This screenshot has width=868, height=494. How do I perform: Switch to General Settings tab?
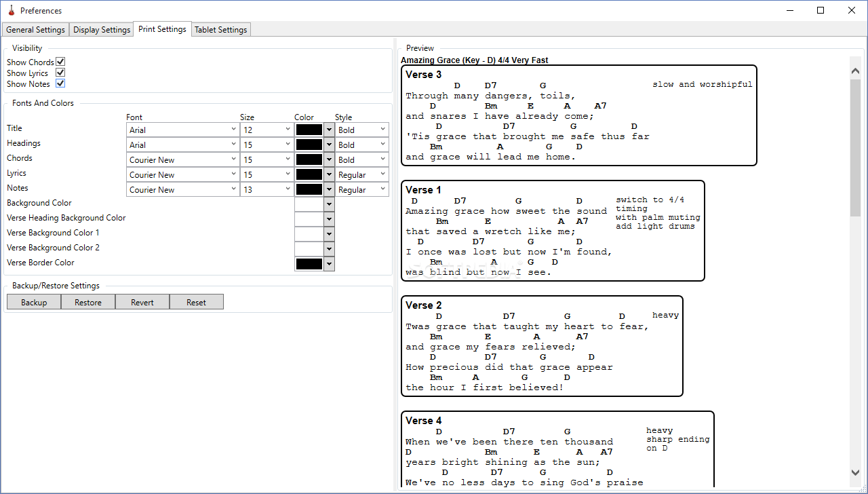(x=35, y=30)
